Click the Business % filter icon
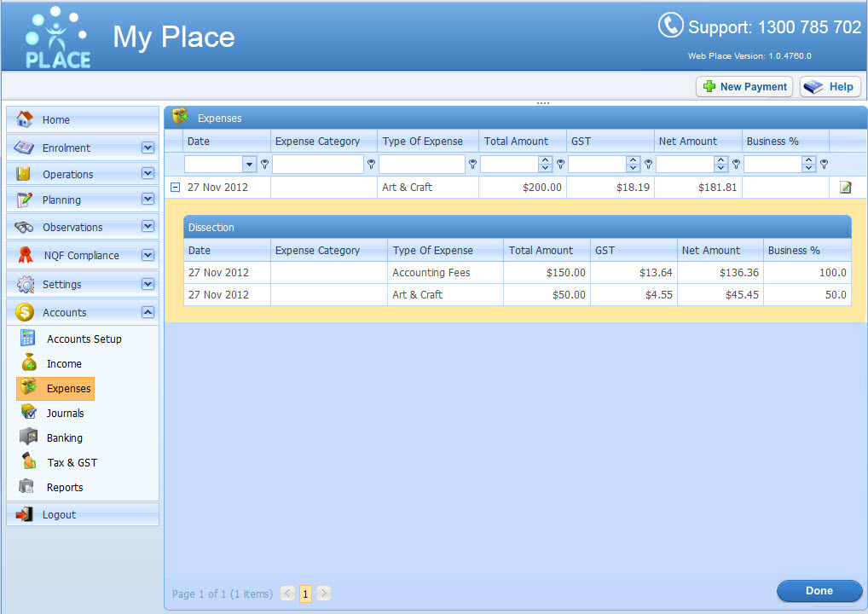Screen dimensions: 868x614 [x=824, y=165]
